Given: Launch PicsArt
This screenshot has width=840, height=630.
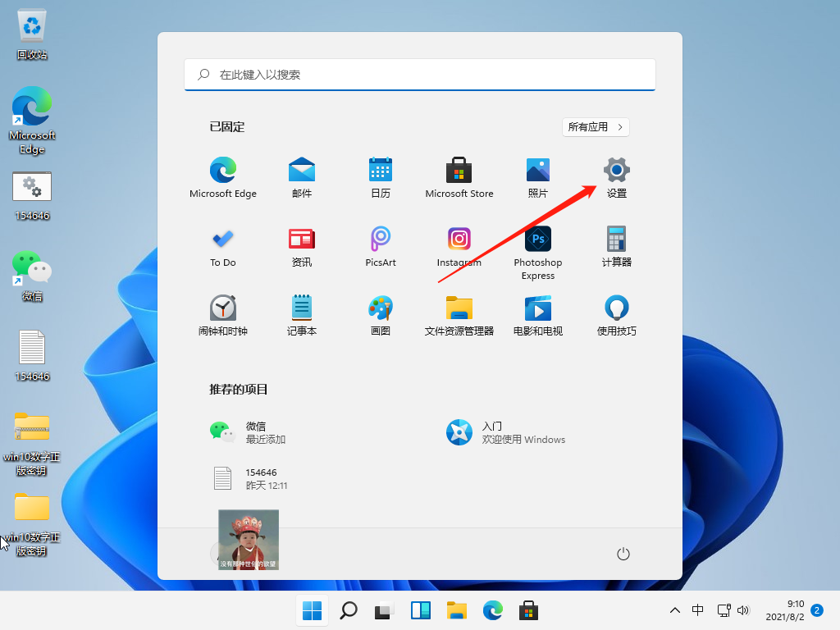Looking at the screenshot, I should (381, 247).
